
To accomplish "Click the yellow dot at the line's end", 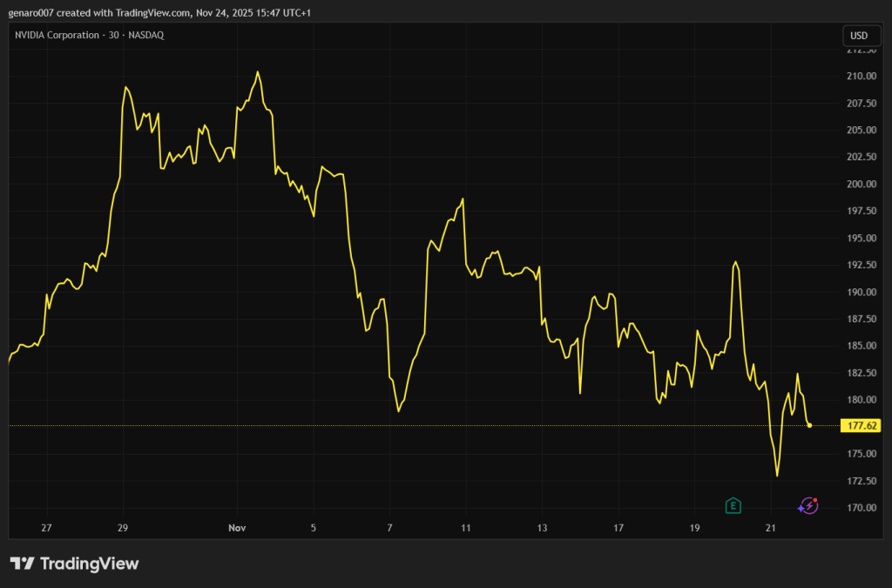I will click(x=810, y=425).
